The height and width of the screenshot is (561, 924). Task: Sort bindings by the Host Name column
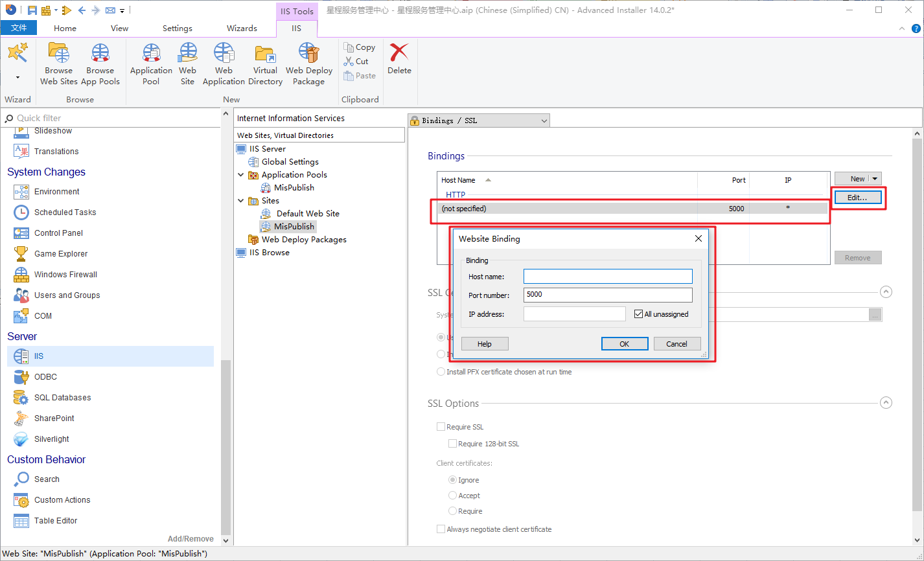458,180
